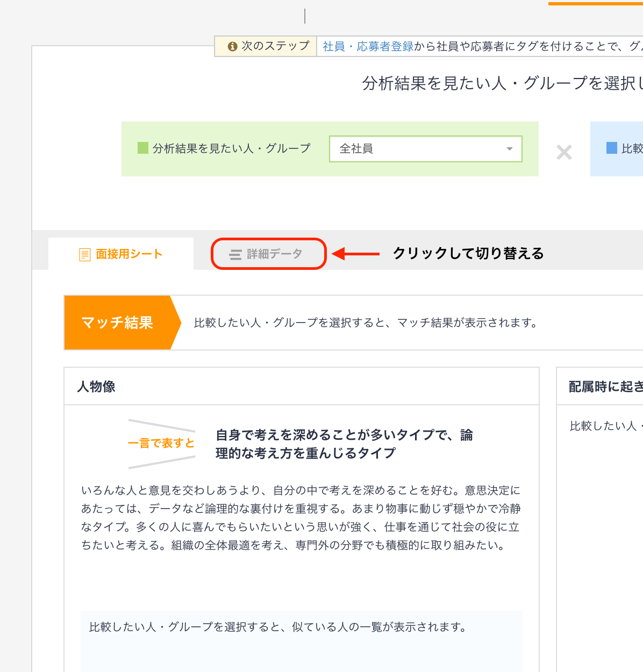Expand the person/group selection combo box
The image size is (643, 672).
point(425,149)
